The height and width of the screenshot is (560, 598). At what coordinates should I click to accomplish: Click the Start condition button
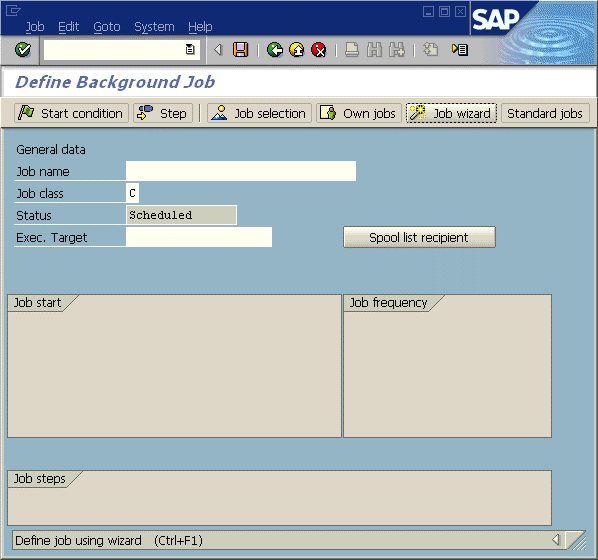click(71, 113)
